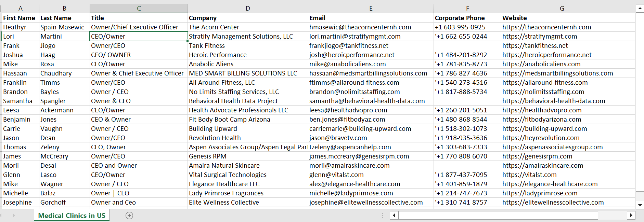Select Zeleny last name cell

tap(64, 147)
